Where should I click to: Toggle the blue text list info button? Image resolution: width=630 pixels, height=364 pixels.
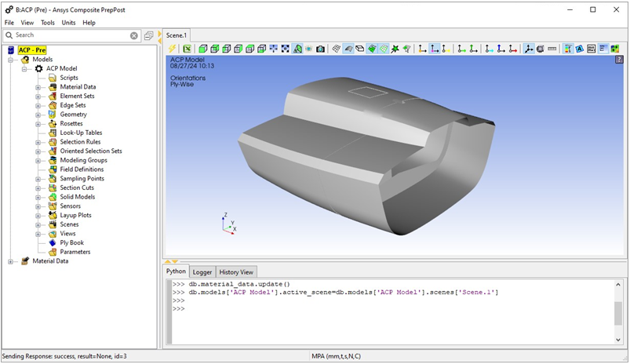click(603, 49)
